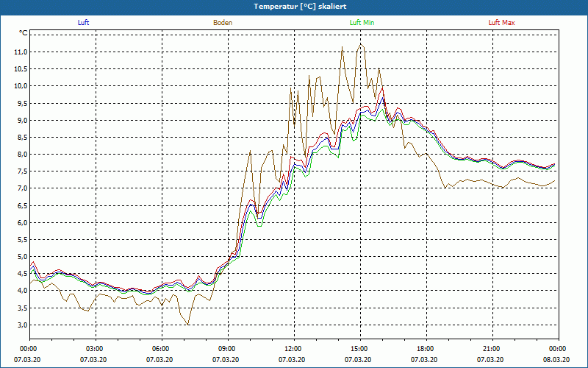Click the 03:00 time axis label
Screen dimensions: 588x368
[96, 349]
